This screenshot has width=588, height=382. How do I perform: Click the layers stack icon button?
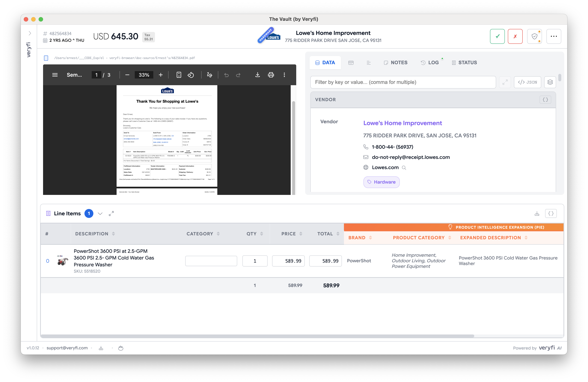point(550,82)
